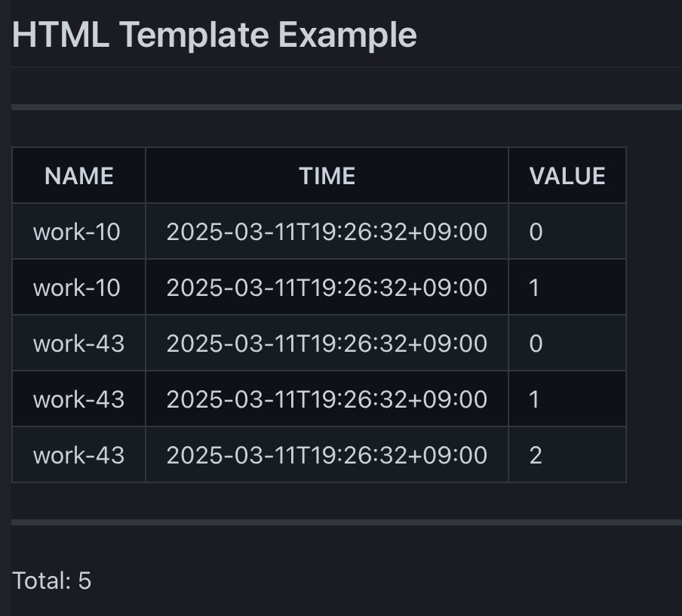Select the timestamp in the last table row

tap(327, 455)
